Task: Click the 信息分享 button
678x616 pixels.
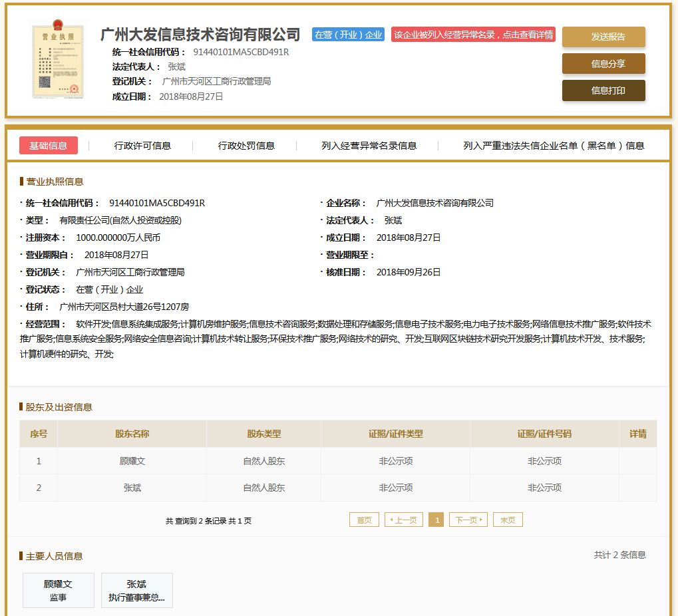Action: 603,64
